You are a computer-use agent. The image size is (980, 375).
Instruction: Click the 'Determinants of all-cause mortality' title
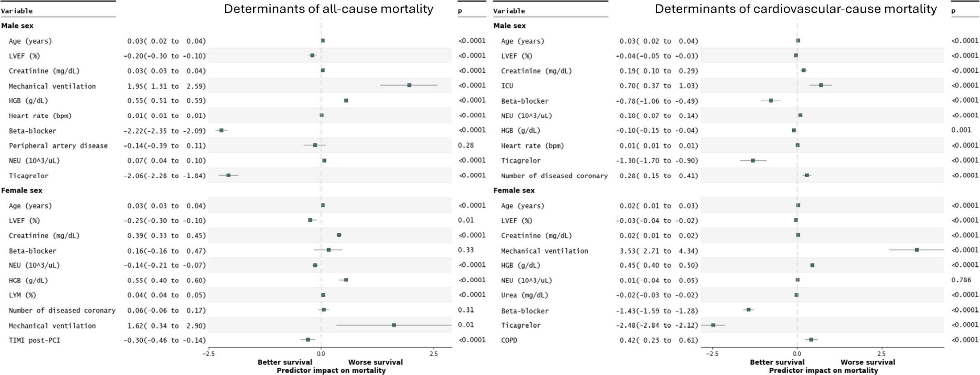[x=328, y=9]
